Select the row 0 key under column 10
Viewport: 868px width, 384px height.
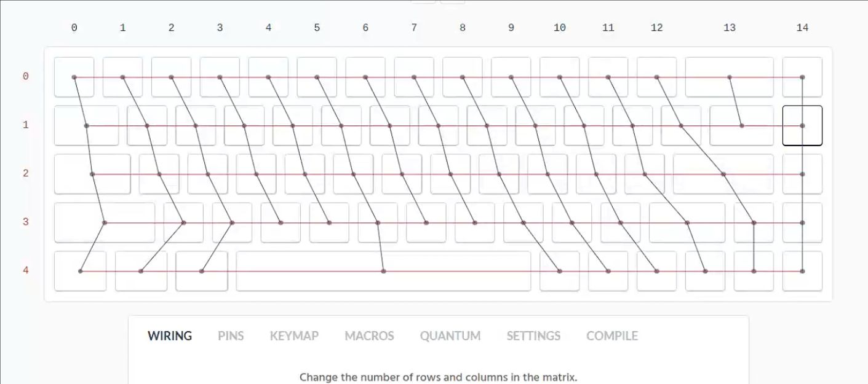[560, 77]
